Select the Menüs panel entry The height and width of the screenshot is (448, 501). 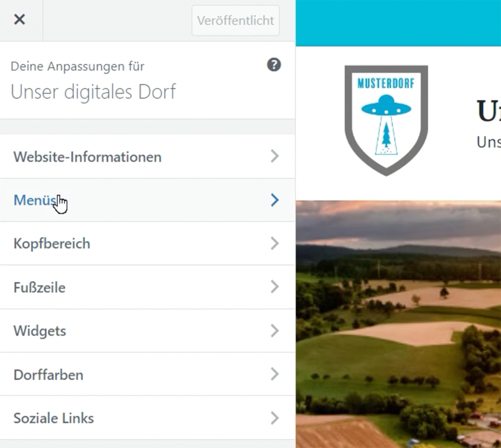(35, 200)
